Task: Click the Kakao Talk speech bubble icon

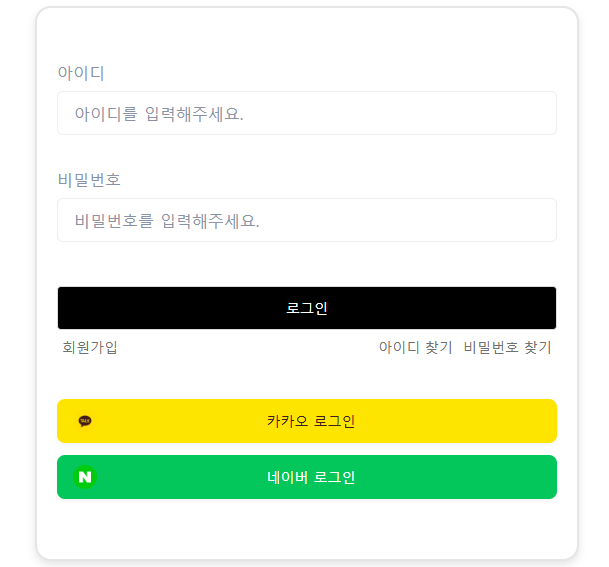Action: pyautogui.click(x=85, y=421)
